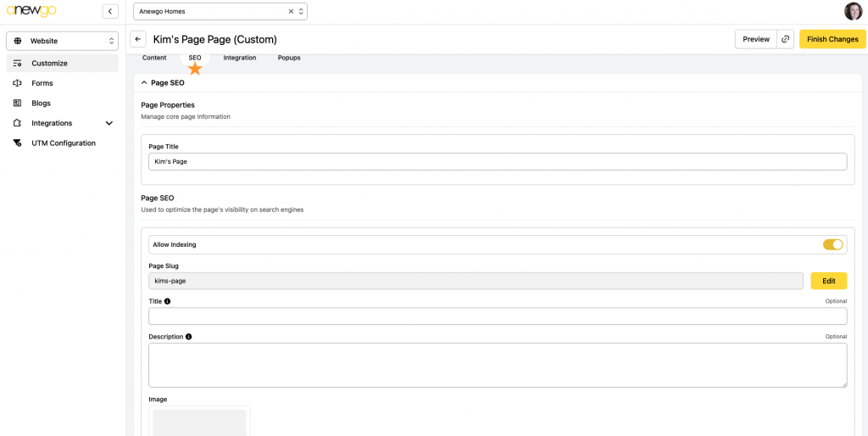Click the Page Title input field

498,162
